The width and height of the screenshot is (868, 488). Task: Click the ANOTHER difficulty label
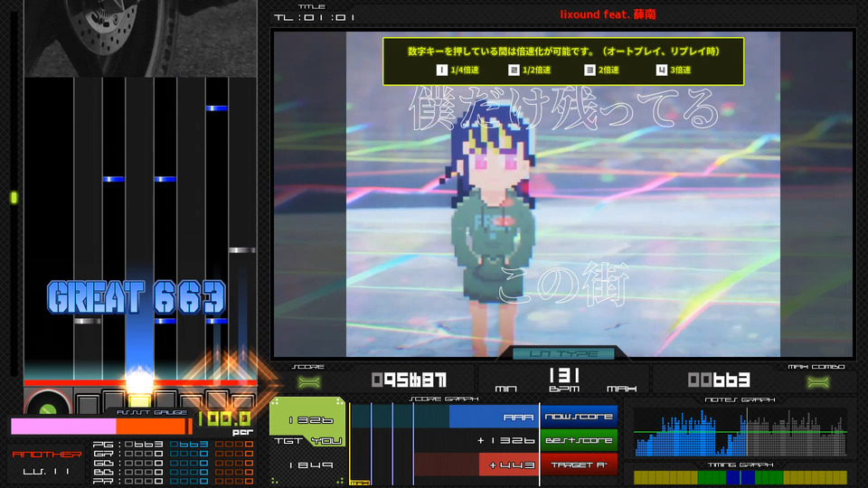[47, 455]
